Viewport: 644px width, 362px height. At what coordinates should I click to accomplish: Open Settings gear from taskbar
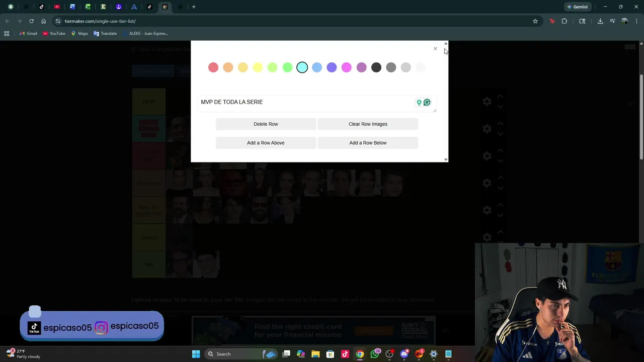[434, 354]
